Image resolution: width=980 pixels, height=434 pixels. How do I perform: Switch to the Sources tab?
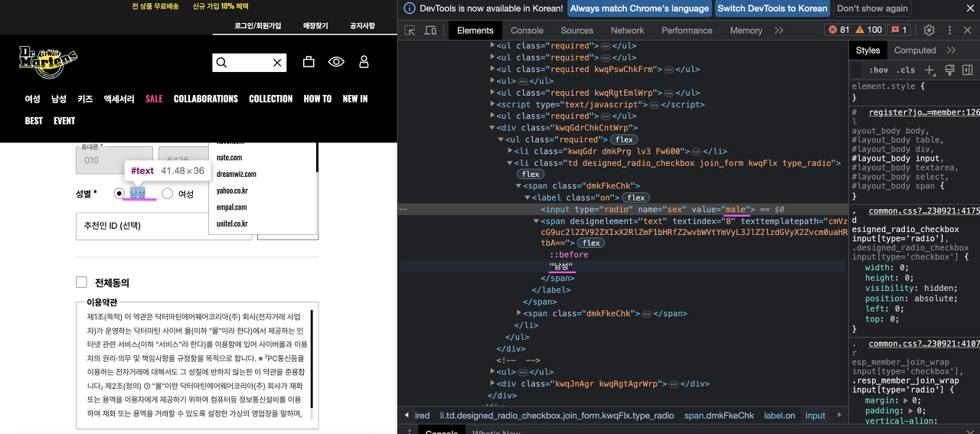(577, 30)
